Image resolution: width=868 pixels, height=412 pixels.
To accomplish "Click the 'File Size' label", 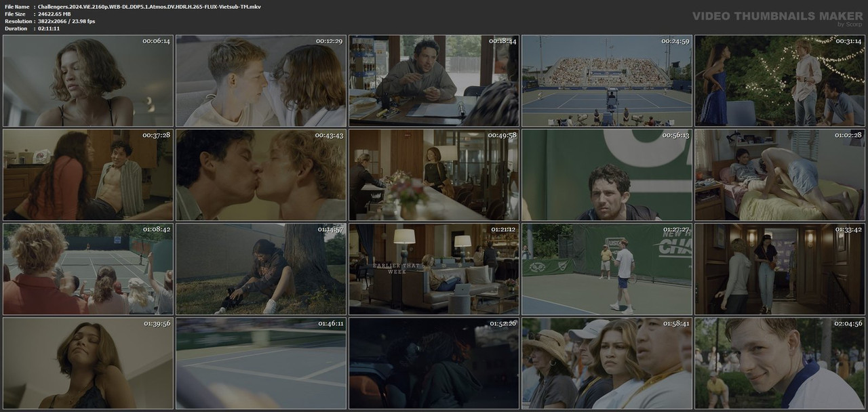I will point(15,14).
